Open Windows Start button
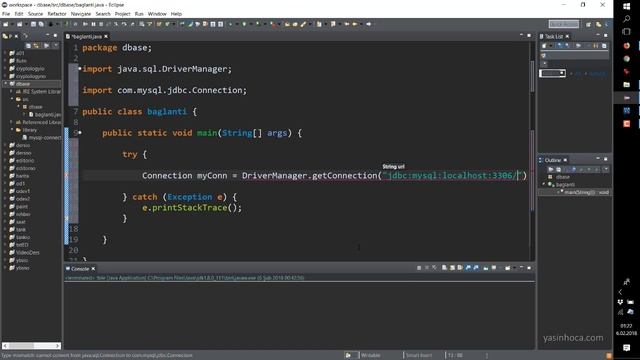 click(627, 7)
